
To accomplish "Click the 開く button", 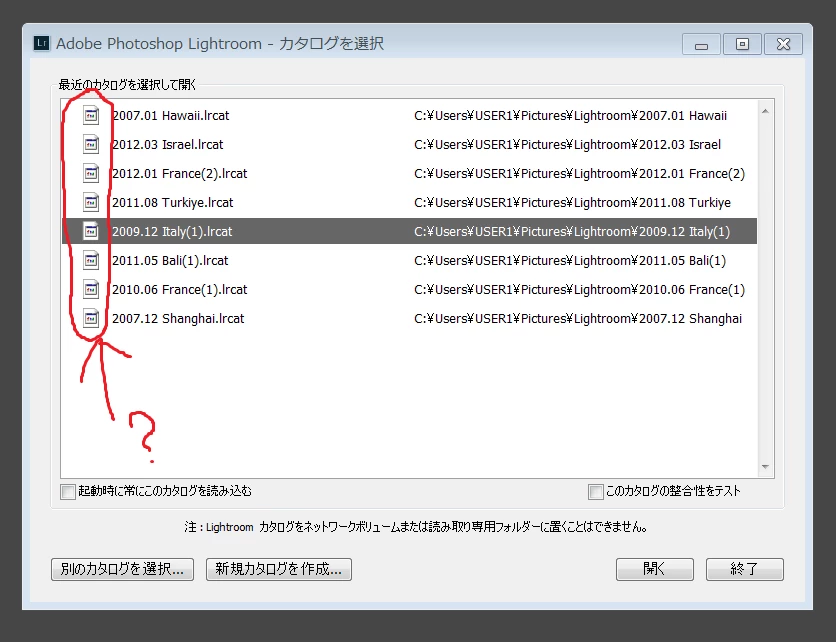I will 655,569.
